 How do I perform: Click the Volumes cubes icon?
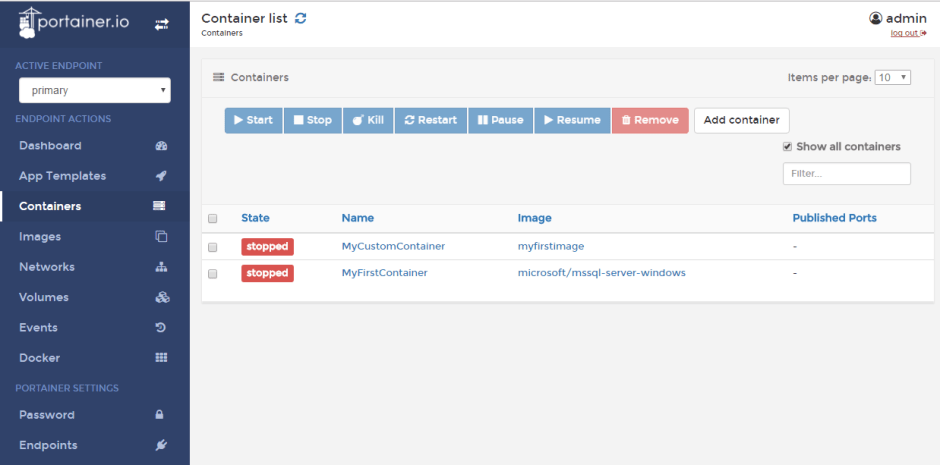(x=161, y=298)
